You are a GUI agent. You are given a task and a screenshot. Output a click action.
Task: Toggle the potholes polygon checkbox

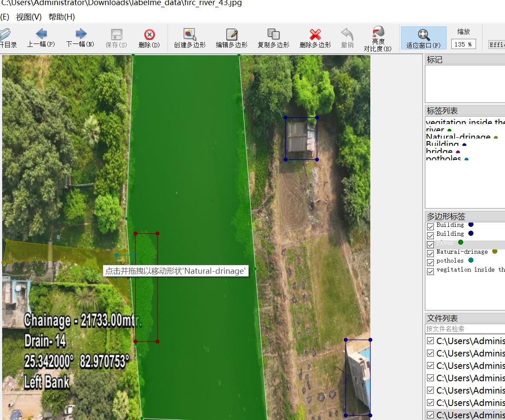430,262
